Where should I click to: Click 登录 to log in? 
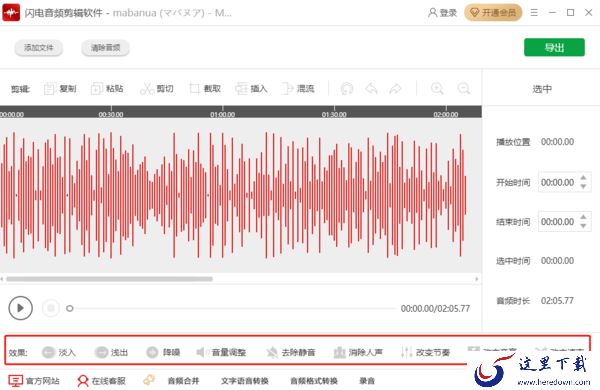[x=442, y=13]
